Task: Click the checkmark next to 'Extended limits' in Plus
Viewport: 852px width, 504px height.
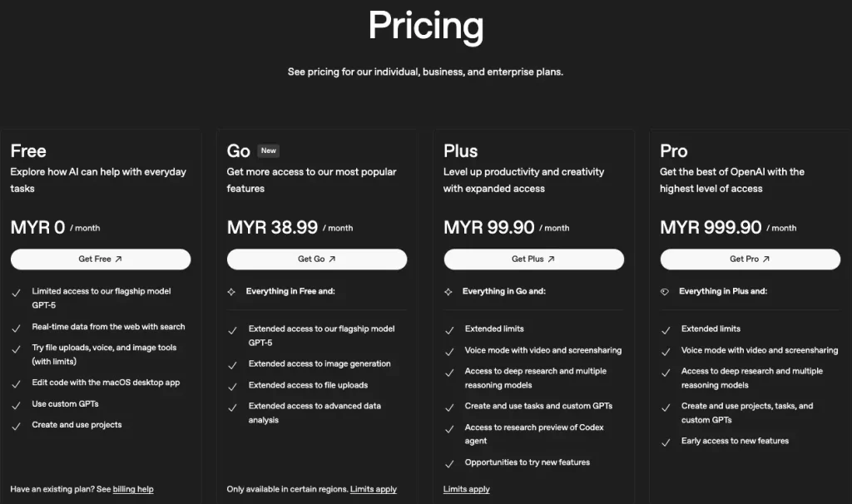Action: [x=450, y=329]
